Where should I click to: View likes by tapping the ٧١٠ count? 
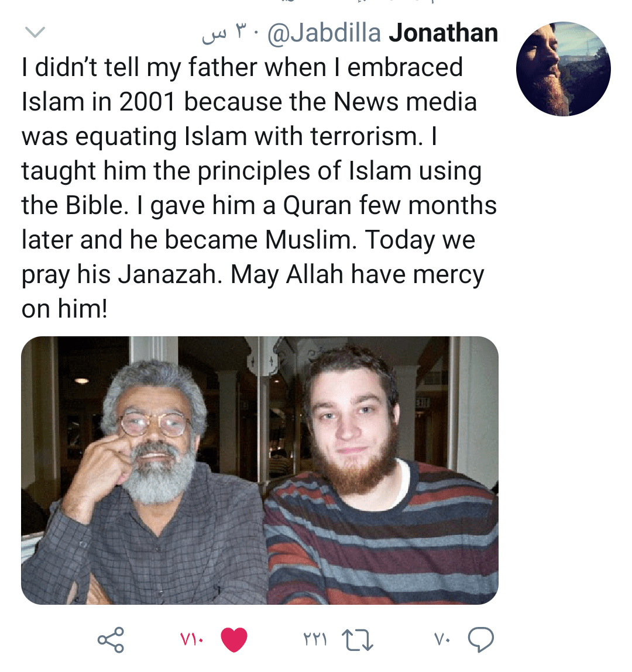[x=190, y=639]
